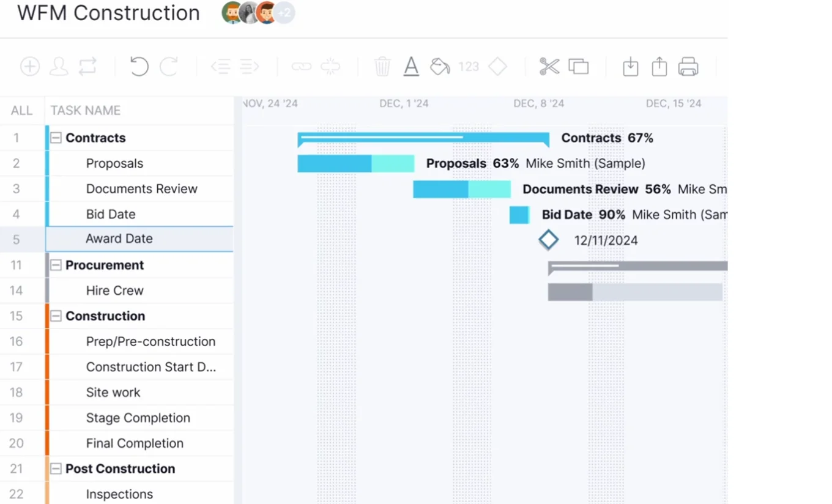Screen dimensions: 832x504
Task: Click the print project icon
Action: point(689,66)
